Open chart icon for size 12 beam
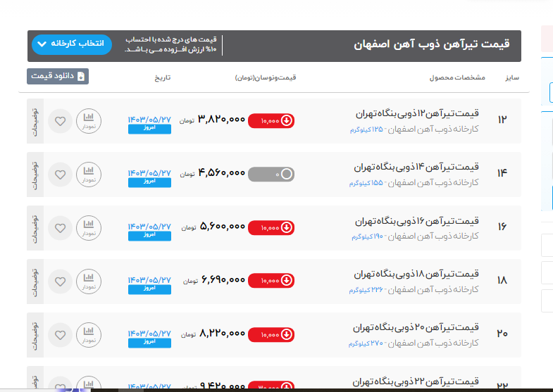Viewport: 553px width, 392px height. pyautogui.click(x=89, y=120)
